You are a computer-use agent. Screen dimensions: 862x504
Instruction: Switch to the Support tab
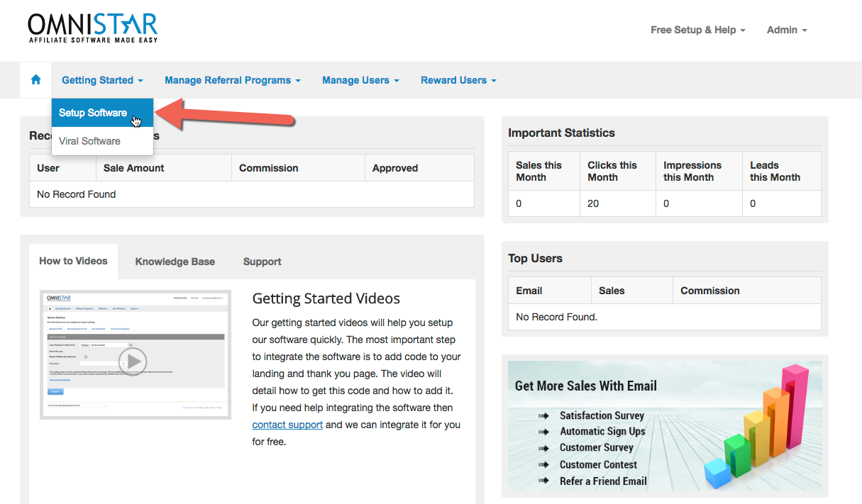click(x=262, y=262)
